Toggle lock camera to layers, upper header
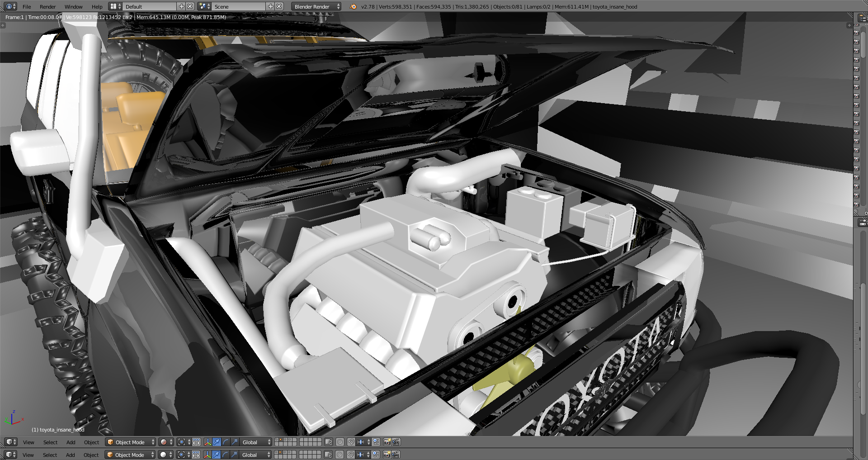 [329, 442]
